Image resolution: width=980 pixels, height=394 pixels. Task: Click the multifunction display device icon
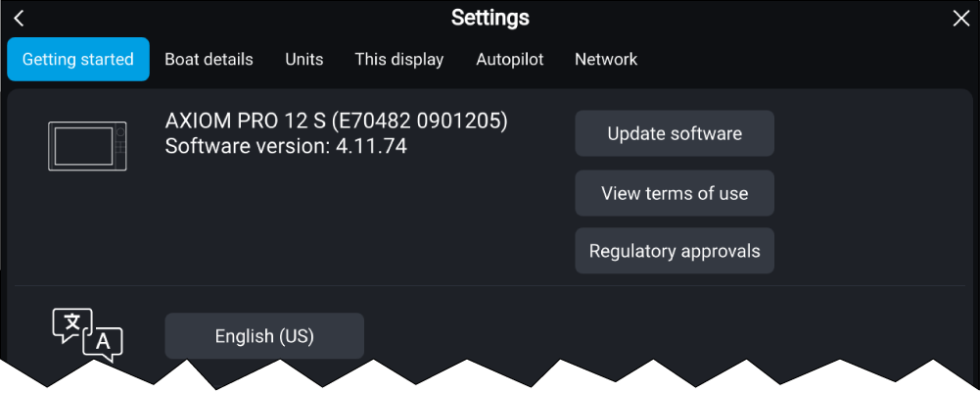click(87, 145)
